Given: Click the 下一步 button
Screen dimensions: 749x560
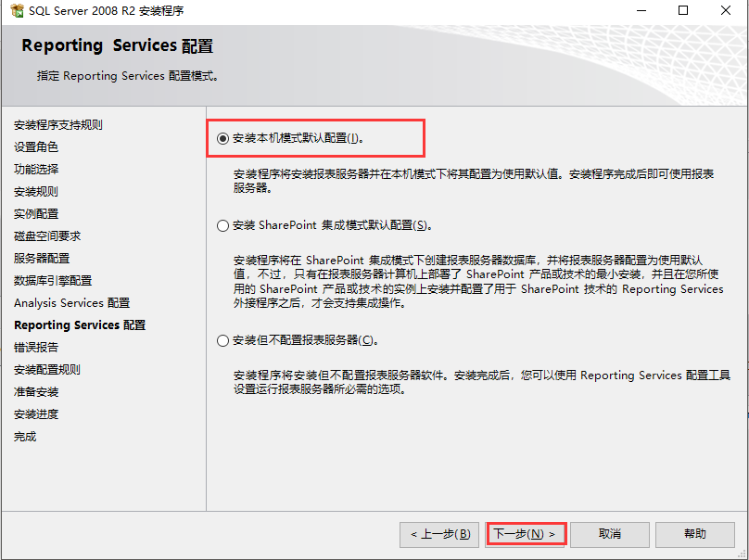Looking at the screenshot, I should click(x=526, y=534).
